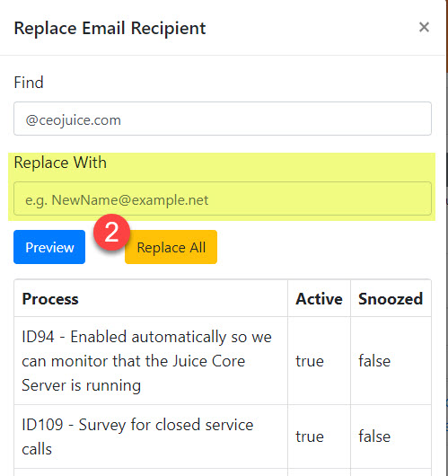This screenshot has width=448, height=476.
Task: Click the Active true value for ID109
Action: (x=310, y=436)
